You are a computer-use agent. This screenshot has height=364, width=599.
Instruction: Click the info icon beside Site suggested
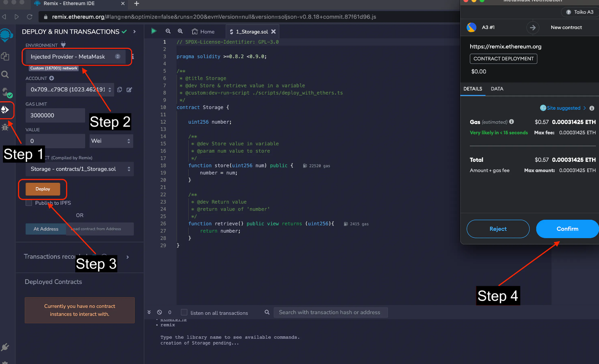[592, 108]
